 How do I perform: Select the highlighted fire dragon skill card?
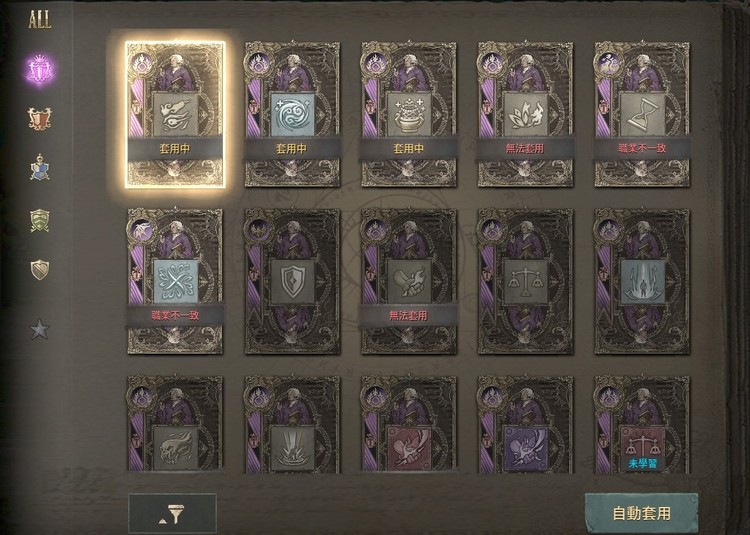coord(175,115)
